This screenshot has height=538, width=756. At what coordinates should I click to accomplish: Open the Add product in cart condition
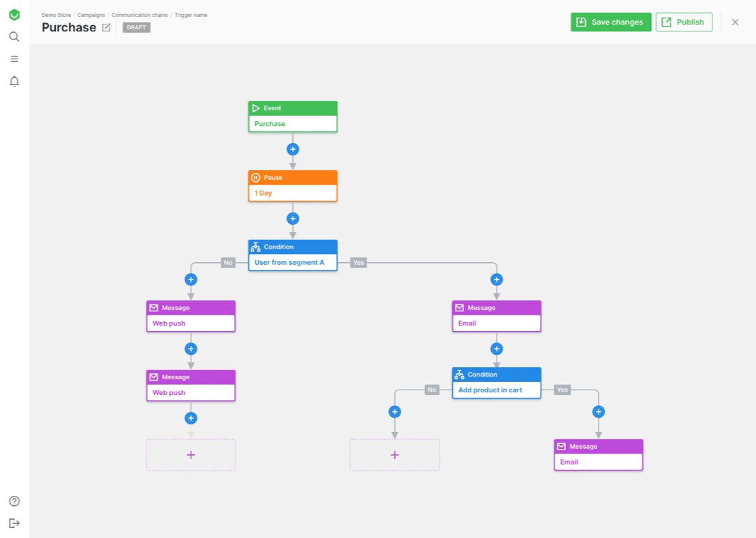(x=497, y=383)
